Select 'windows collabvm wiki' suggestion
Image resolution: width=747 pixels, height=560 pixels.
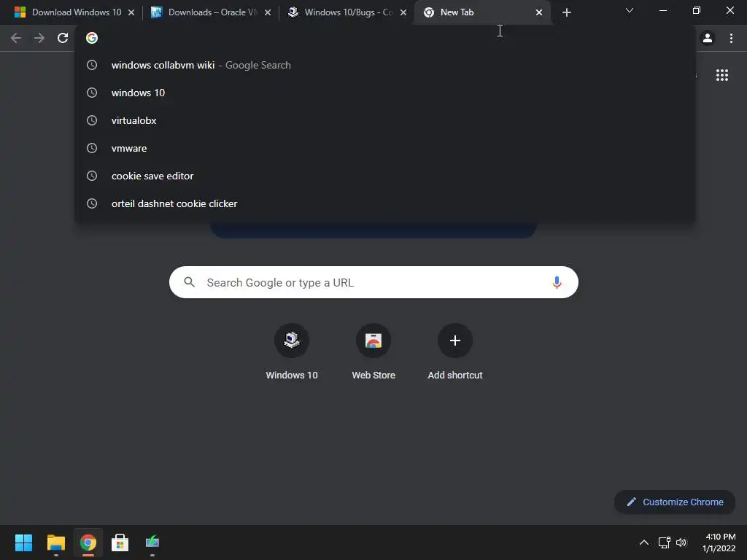pos(385,65)
